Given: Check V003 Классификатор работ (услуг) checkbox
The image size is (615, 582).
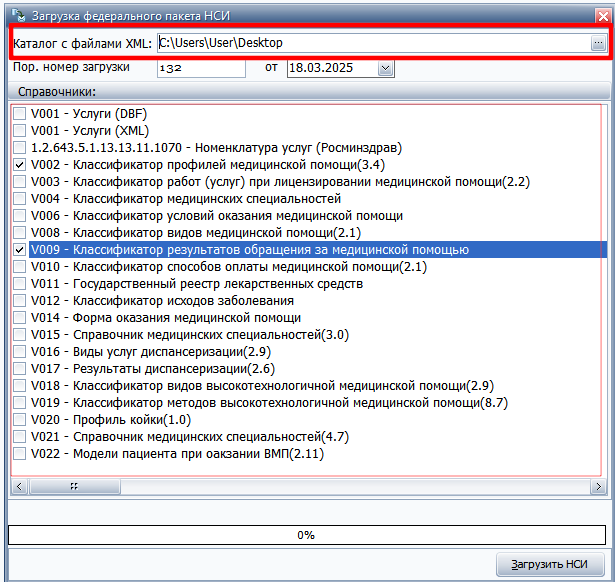Looking at the screenshot, I should (19, 182).
